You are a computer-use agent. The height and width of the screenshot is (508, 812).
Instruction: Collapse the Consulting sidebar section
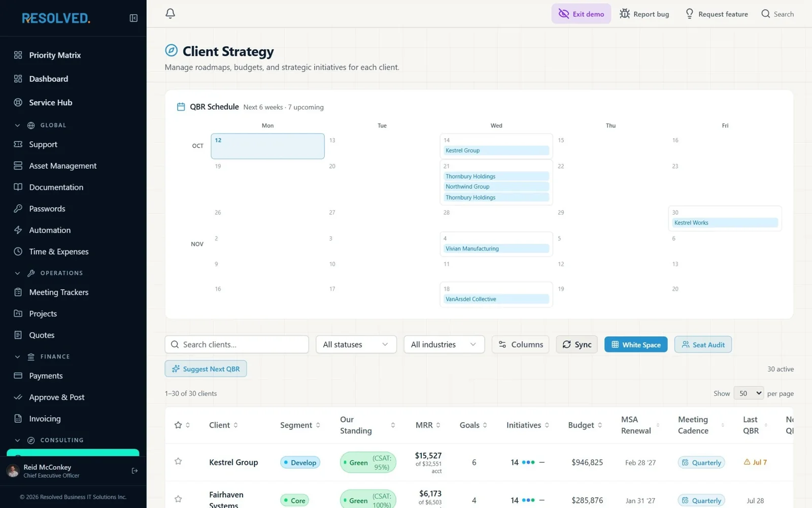click(17, 440)
